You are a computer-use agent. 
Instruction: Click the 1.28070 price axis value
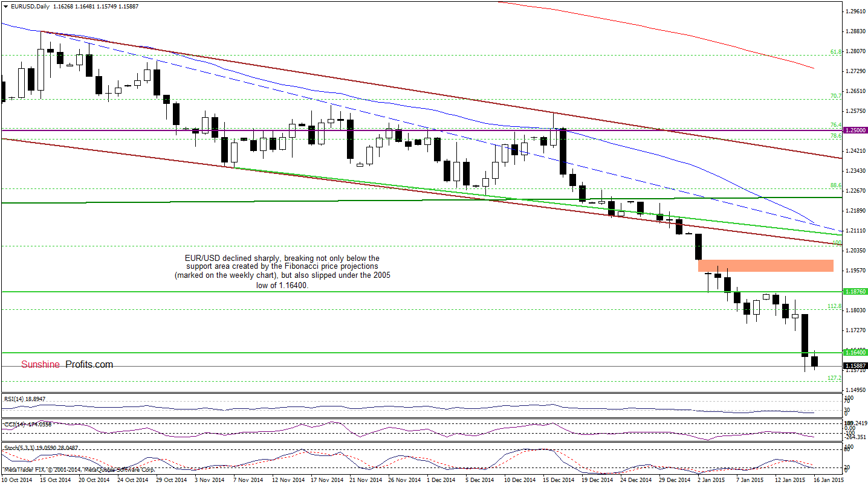[857, 51]
